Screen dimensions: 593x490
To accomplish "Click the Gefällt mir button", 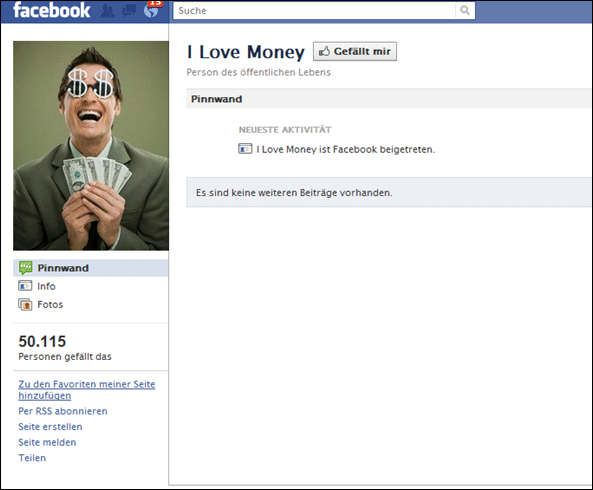I will pos(355,51).
